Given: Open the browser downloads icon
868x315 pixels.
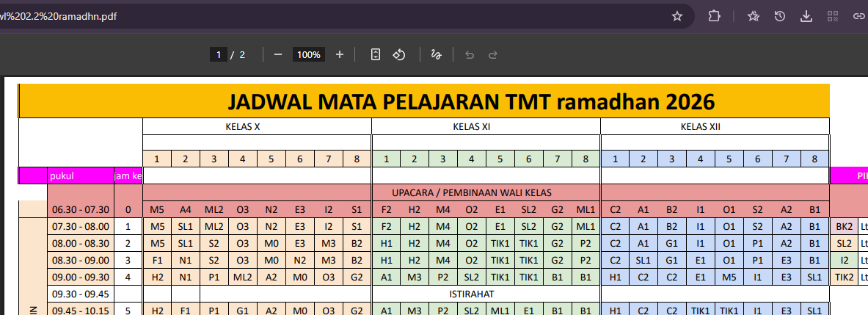Looking at the screenshot, I should click(806, 16).
